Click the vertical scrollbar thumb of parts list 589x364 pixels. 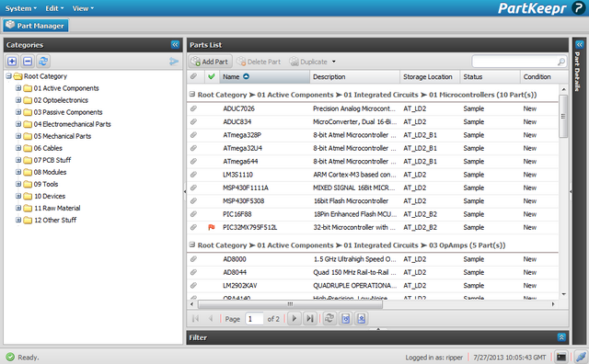(563, 117)
